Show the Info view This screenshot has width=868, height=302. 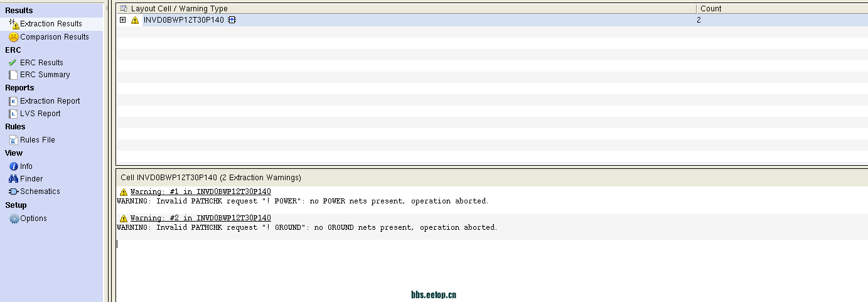[26, 166]
